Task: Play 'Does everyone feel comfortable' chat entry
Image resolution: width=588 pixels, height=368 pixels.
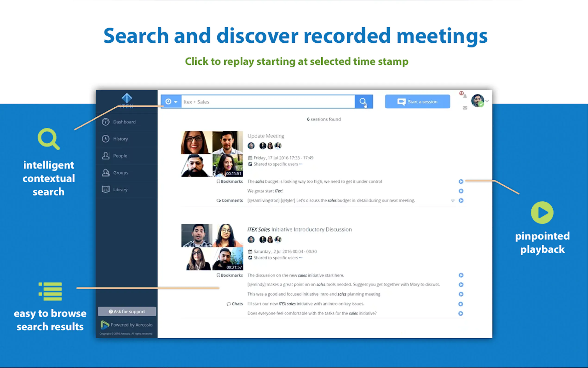Action: coord(460,314)
